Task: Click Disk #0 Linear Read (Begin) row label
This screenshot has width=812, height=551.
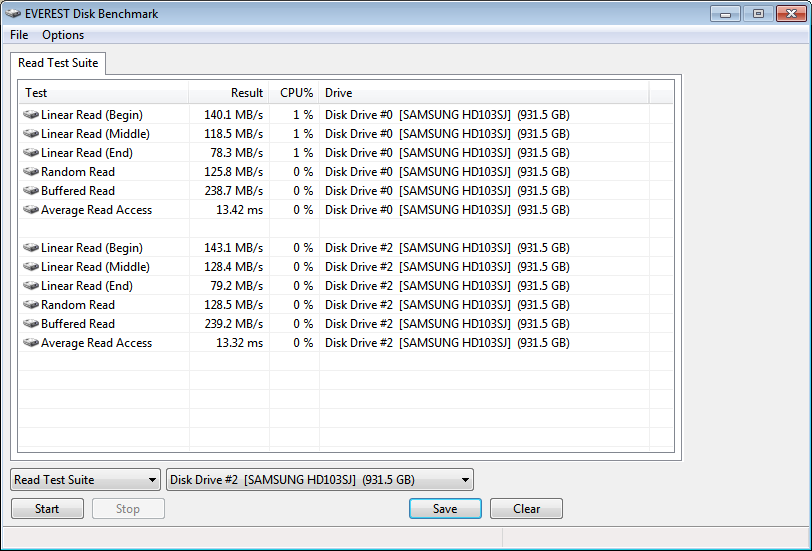Action: tap(92, 114)
